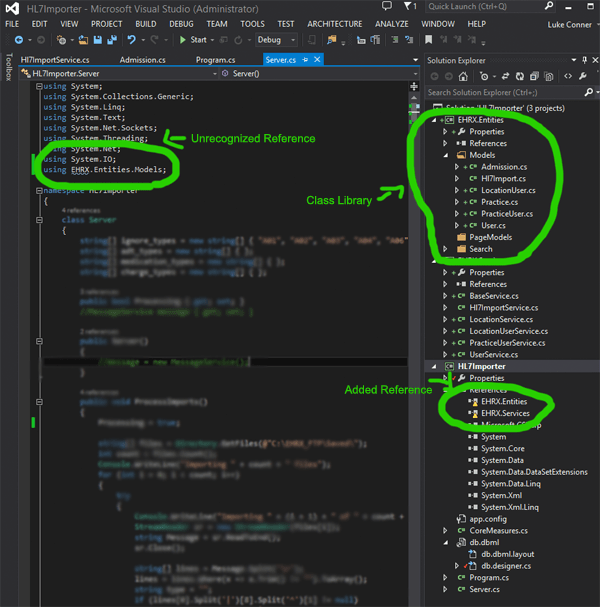Click the Properties wrench in Solution Explorer toolbar
The width and height of the screenshot is (600, 607).
[x=583, y=76]
